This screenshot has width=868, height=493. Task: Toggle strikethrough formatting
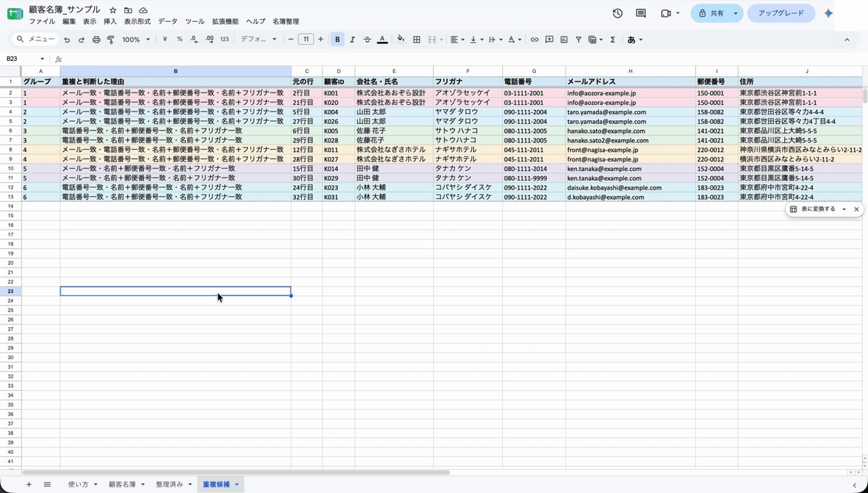[367, 40]
